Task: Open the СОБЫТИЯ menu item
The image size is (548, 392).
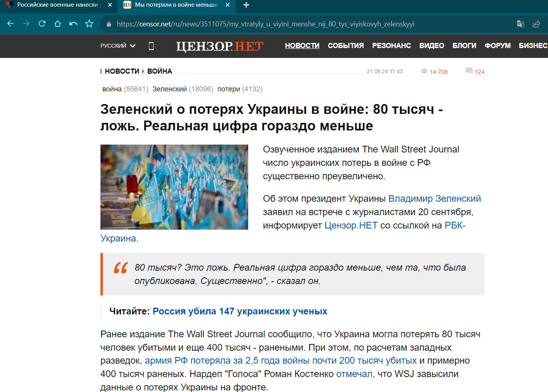Action: click(346, 46)
